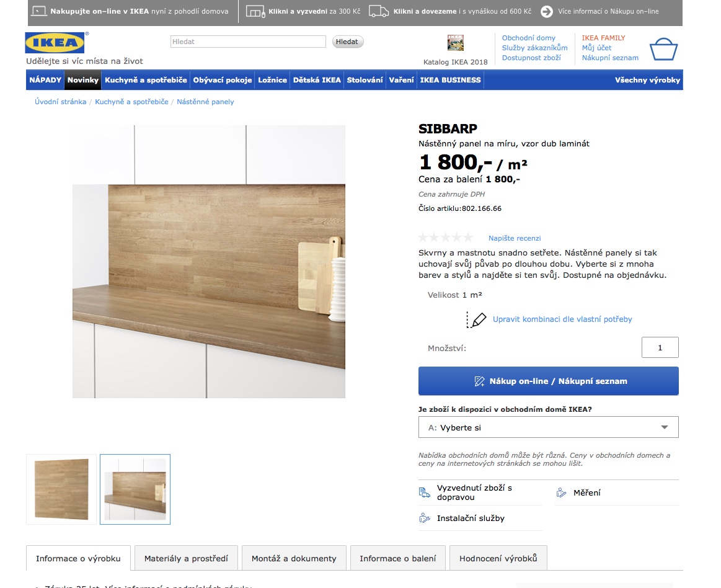Click the pencil icon to customize combination
This screenshot has width=721, height=588.
pos(476,319)
